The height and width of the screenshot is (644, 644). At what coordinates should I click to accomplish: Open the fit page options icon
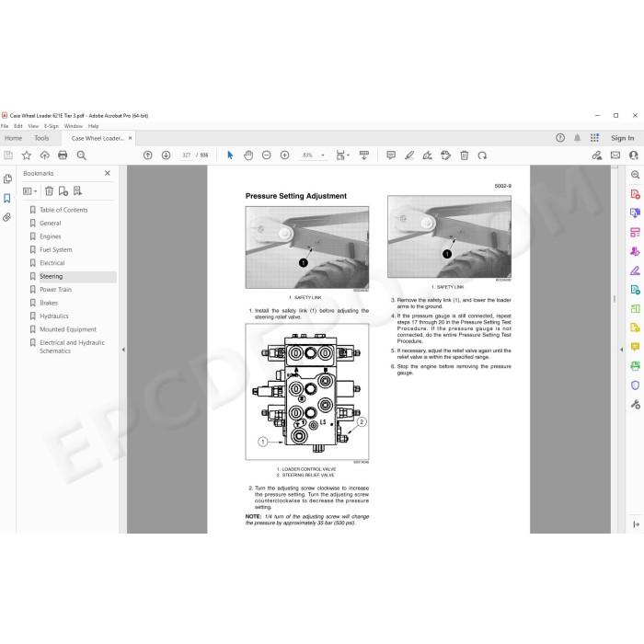pos(342,155)
